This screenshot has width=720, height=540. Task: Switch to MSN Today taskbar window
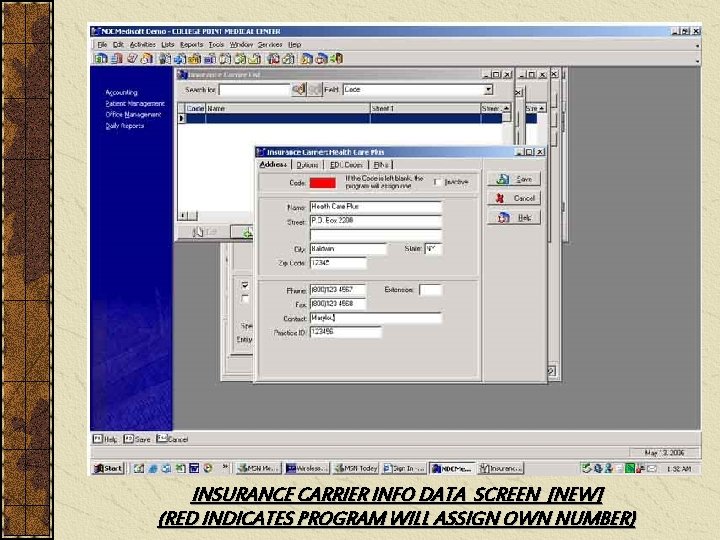pyautogui.click(x=356, y=468)
